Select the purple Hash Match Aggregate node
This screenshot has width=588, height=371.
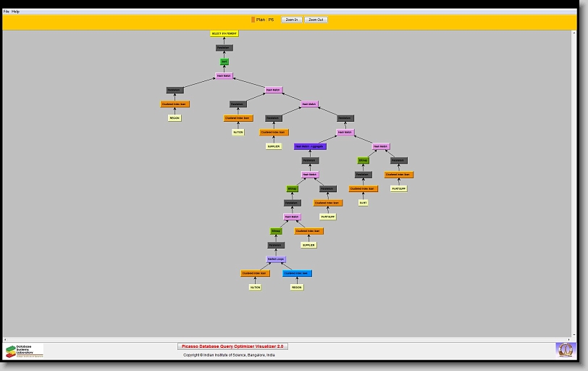pyautogui.click(x=310, y=146)
